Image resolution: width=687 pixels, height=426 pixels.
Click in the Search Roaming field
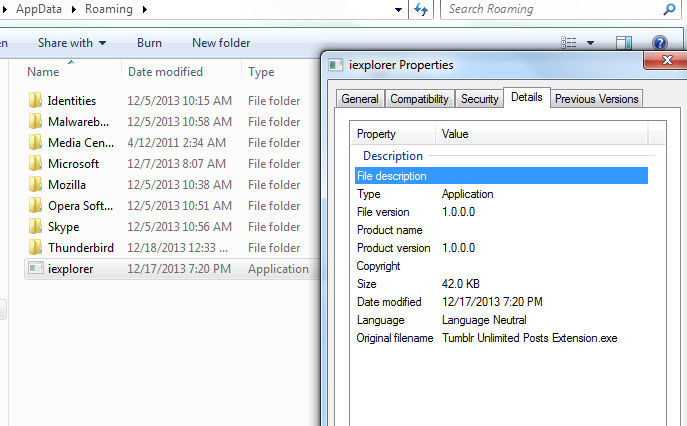click(550, 10)
